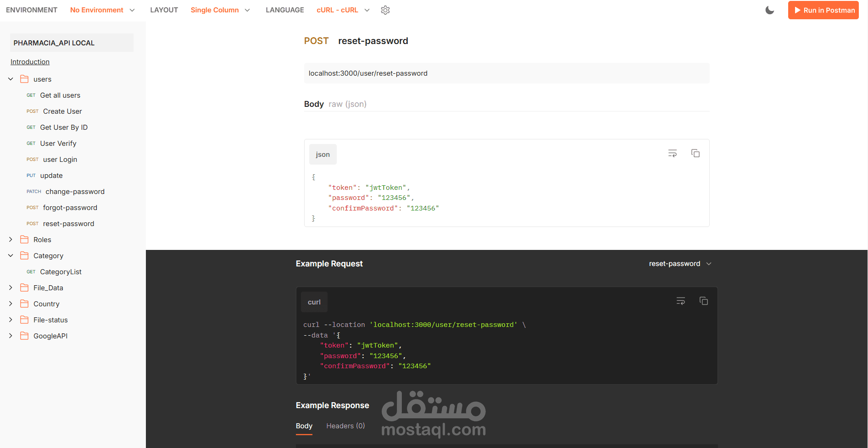Expand the Roles folder chevron
This screenshot has width=868, height=448.
pos(11,239)
